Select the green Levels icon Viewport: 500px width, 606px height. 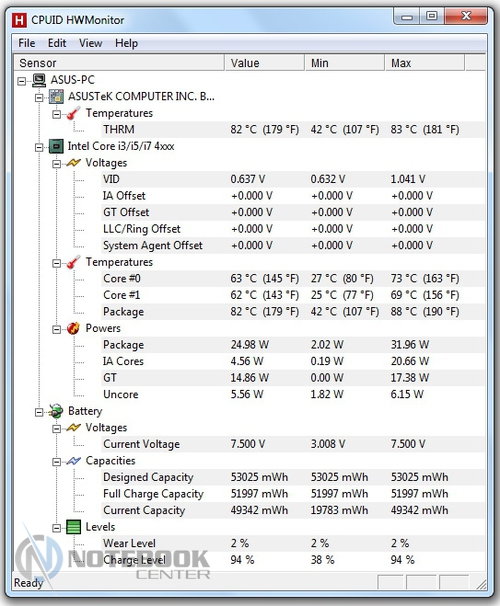pyautogui.click(x=73, y=527)
